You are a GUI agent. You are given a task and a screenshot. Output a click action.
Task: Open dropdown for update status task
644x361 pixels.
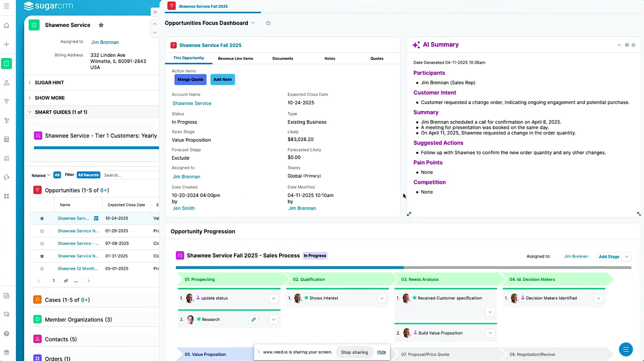click(274, 298)
